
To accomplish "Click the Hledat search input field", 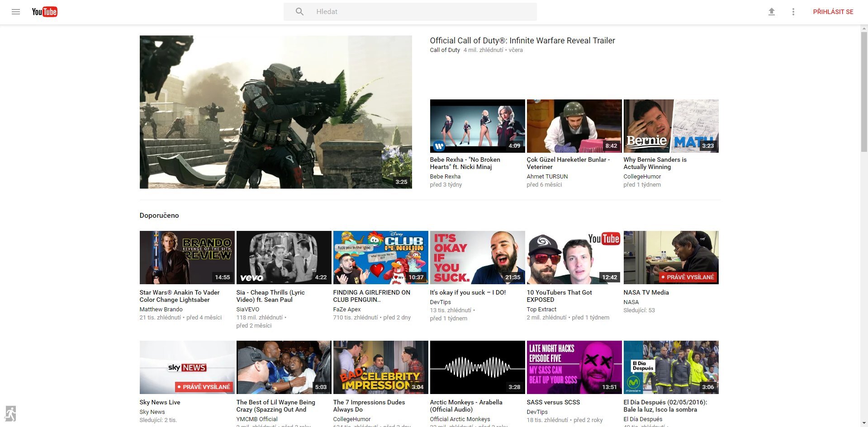I will tap(421, 11).
